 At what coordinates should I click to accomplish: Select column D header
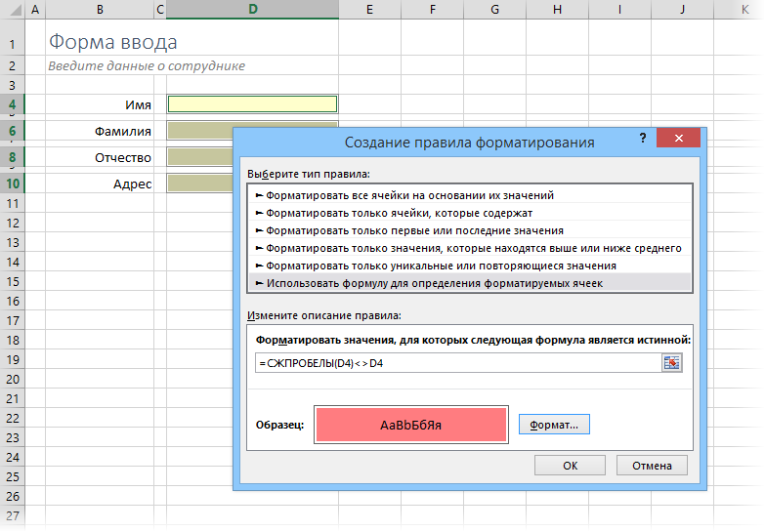252,9
